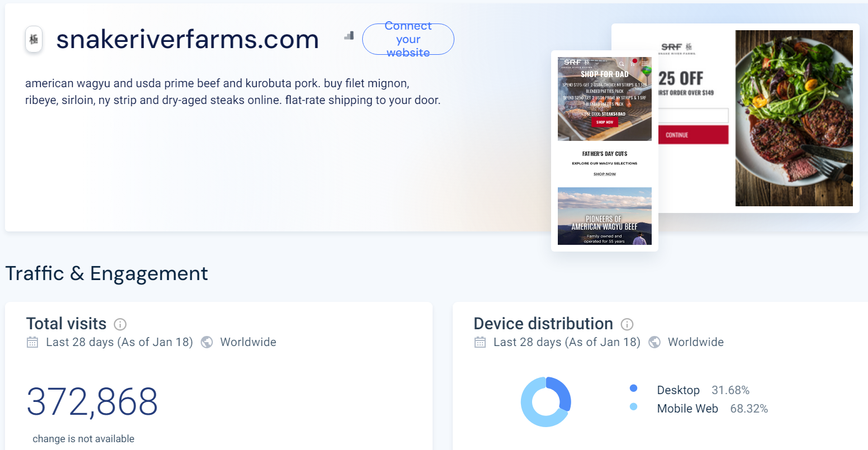
Task: Click 'Last 28 days' under Device distribution
Action: click(x=567, y=342)
